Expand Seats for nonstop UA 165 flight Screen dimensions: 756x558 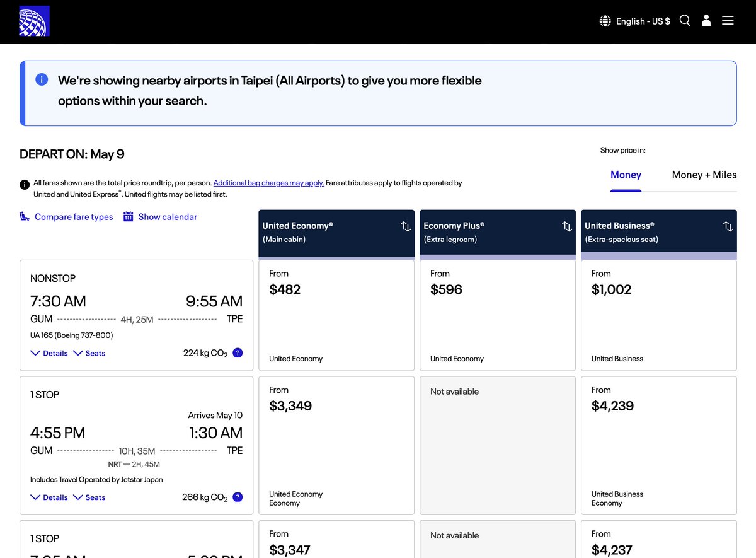pos(89,353)
